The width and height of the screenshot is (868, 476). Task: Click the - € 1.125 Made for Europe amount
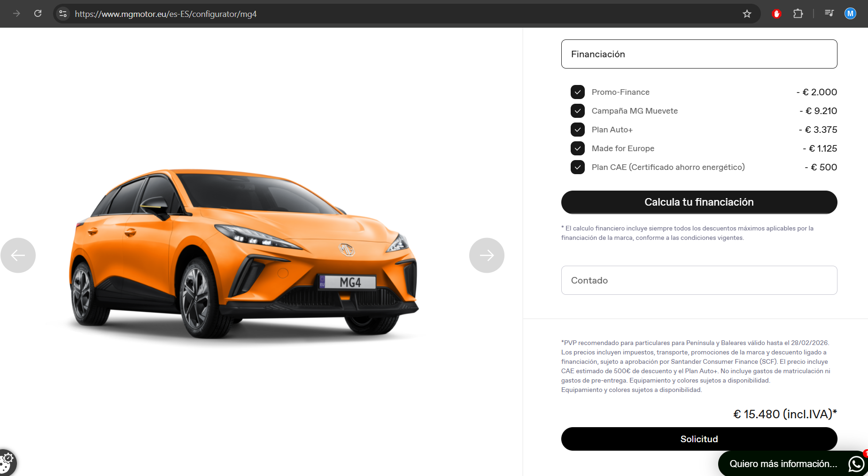820,148
